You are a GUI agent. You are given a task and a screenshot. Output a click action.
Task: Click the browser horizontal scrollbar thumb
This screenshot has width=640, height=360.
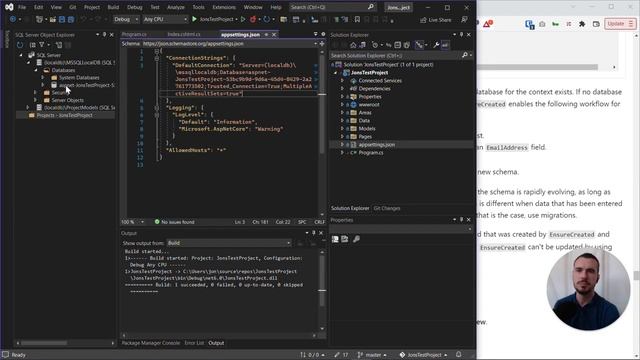(537, 67)
